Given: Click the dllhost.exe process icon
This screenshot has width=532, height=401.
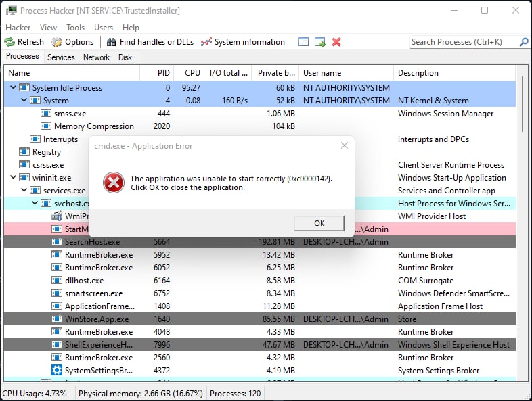Looking at the screenshot, I should (57, 281).
